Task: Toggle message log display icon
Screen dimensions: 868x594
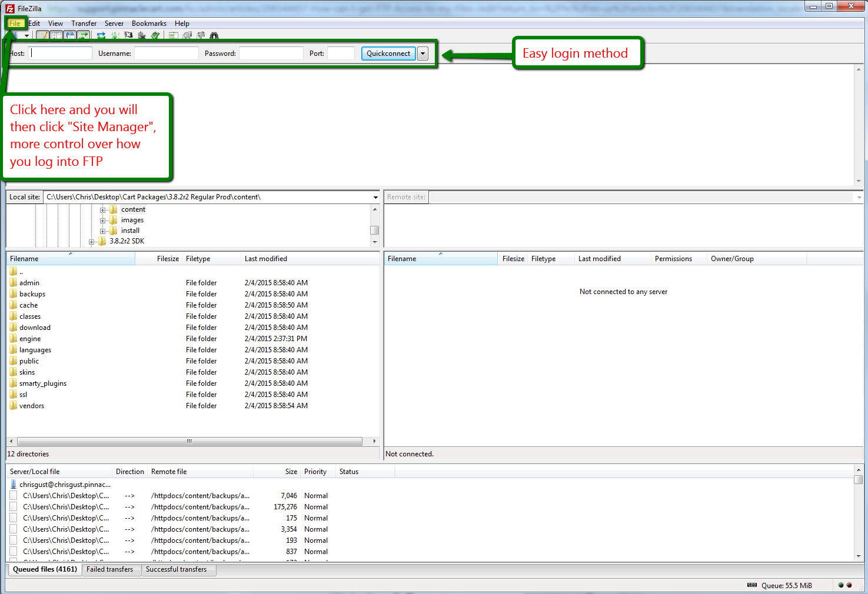Action: [43, 36]
